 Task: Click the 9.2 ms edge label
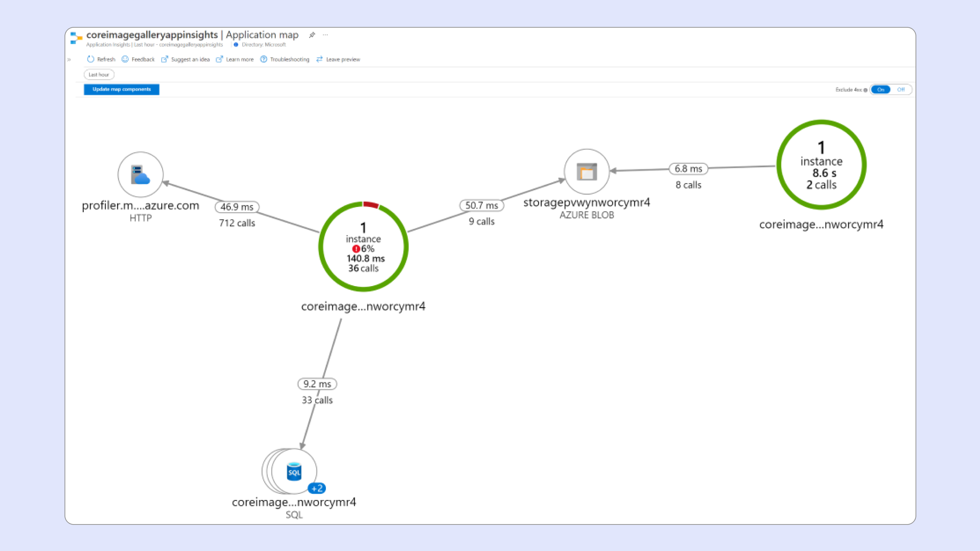[x=317, y=384]
